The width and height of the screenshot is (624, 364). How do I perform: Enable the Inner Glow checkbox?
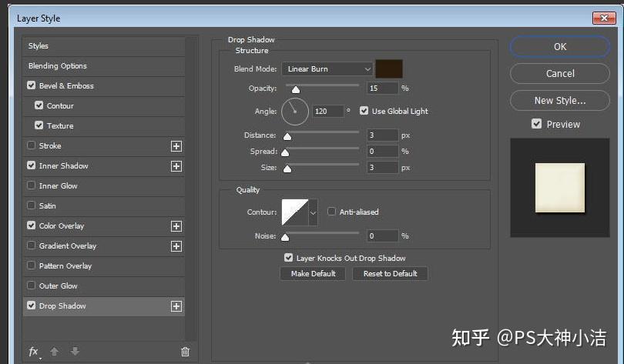point(31,185)
